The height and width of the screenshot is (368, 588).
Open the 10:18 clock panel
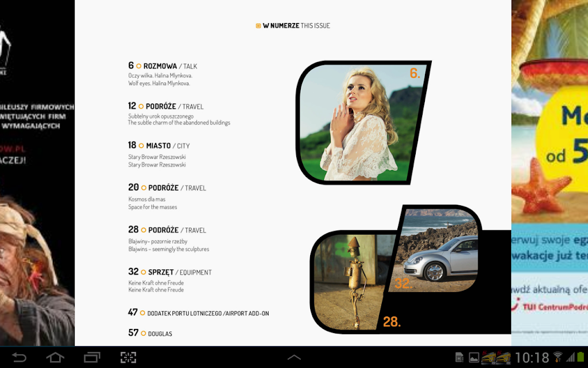click(x=532, y=358)
